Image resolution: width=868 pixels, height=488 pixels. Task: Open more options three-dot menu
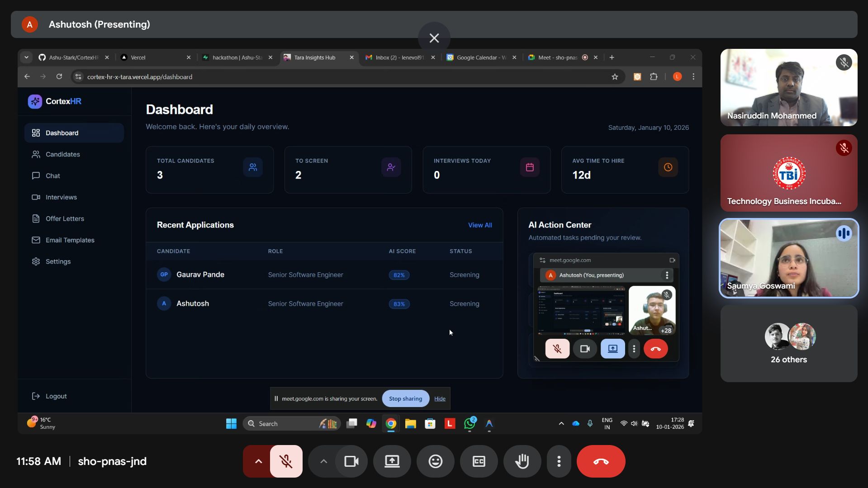[x=559, y=461]
